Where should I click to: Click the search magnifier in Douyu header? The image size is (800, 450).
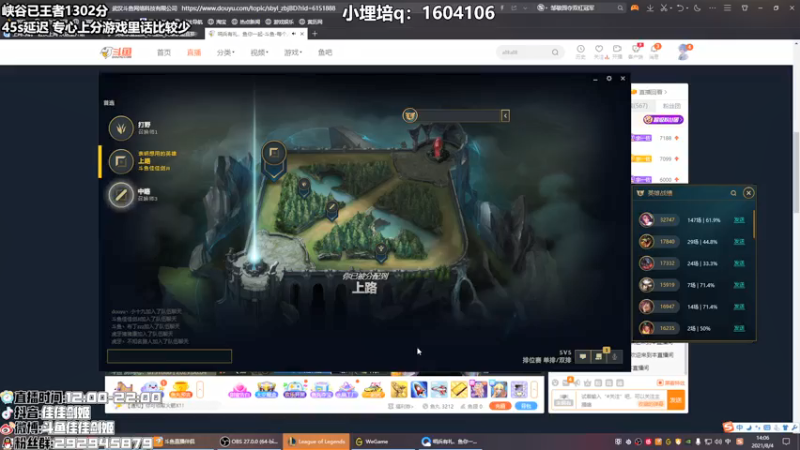point(555,53)
